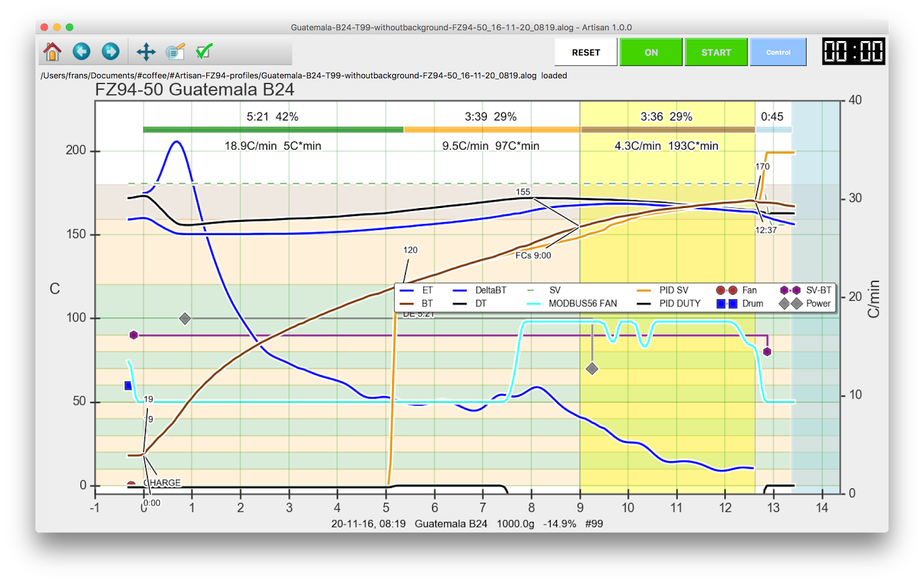Click the CHARGE event annotation
This screenshot has width=924, height=583.
coord(162,483)
